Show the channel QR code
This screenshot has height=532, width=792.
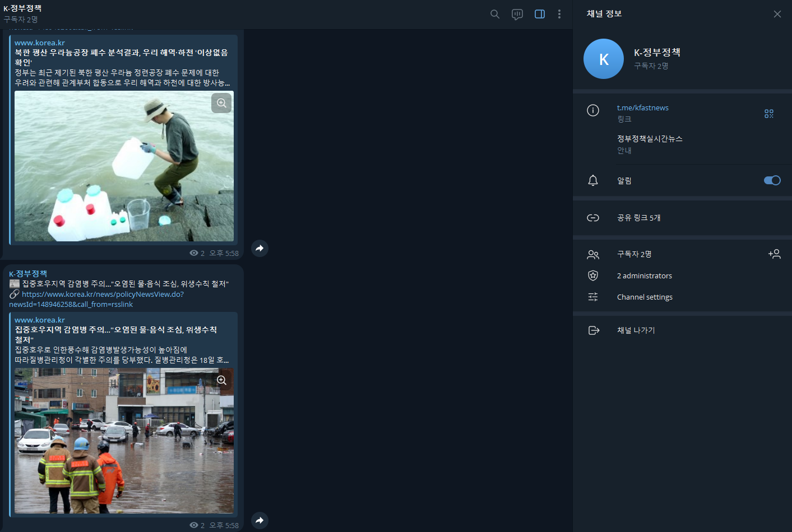coord(768,113)
